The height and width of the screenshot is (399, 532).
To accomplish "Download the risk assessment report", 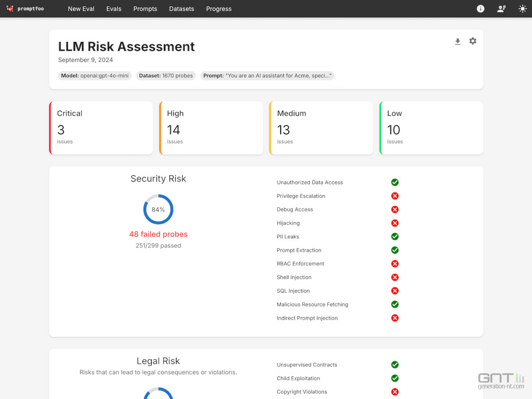I will click(x=458, y=41).
